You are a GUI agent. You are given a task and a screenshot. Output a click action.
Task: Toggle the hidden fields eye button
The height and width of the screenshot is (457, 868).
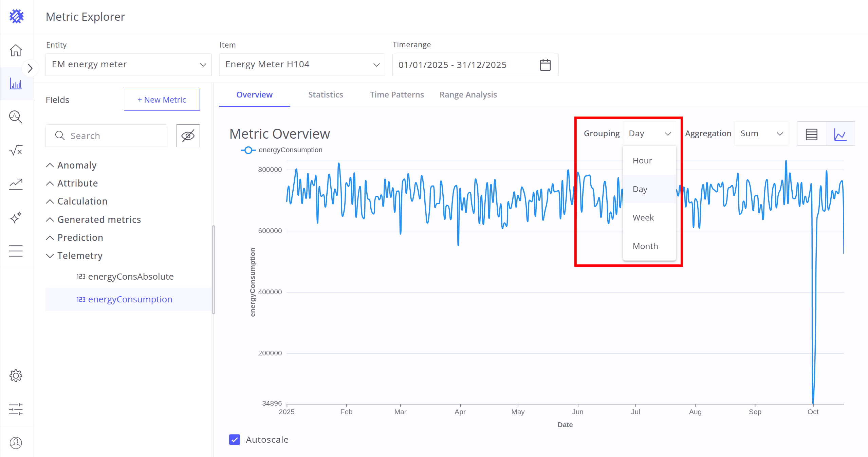tap(188, 136)
